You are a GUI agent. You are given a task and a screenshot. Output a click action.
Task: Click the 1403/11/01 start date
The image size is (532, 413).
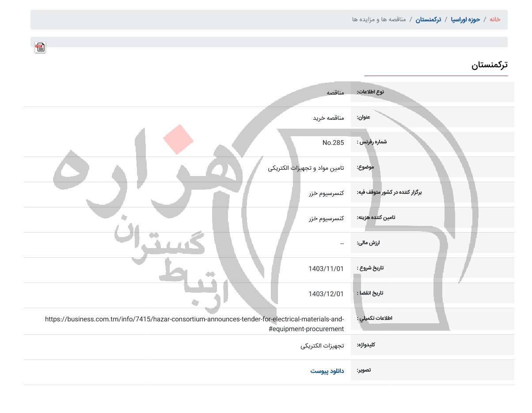click(326, 268)
